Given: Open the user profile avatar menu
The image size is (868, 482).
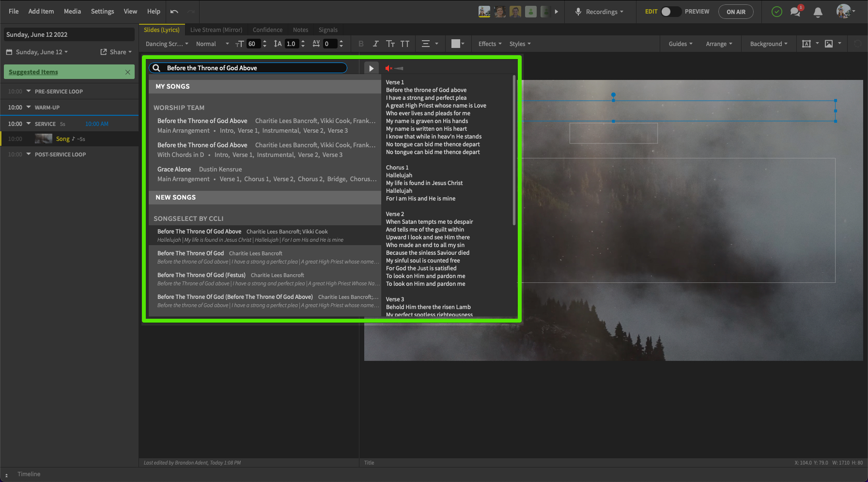Looking at the screenshot, I should (x=845, y=12).
